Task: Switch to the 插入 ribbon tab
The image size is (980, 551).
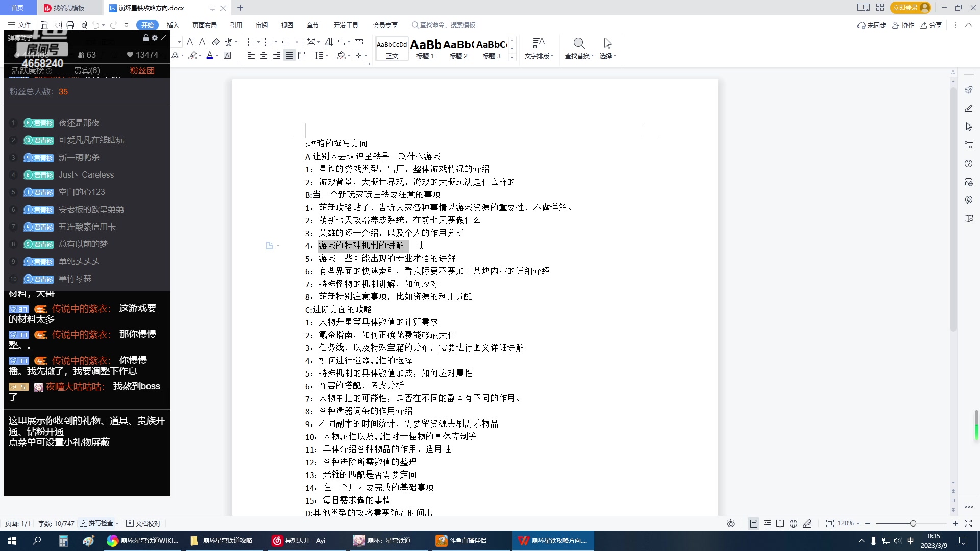Action: pyautogui.click(x=173, y=24)
